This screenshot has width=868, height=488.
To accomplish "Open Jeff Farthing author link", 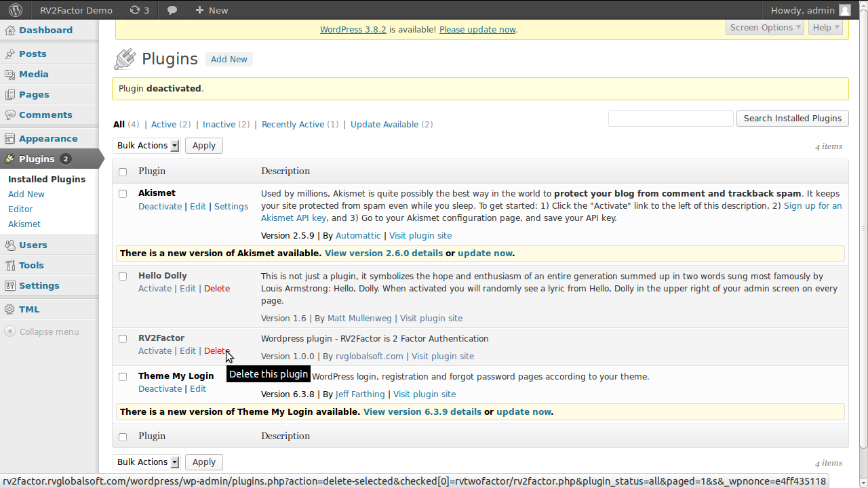I will click(360, 394).
